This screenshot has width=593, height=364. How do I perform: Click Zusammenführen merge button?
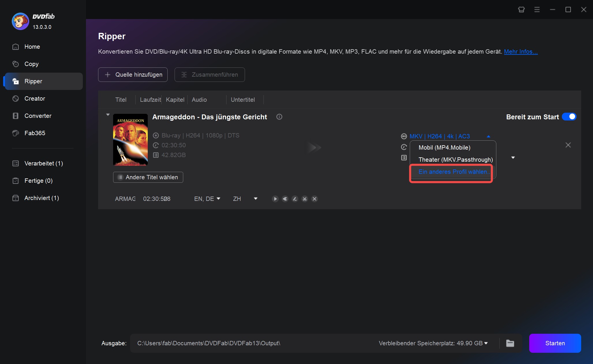[x=209, y=75]
